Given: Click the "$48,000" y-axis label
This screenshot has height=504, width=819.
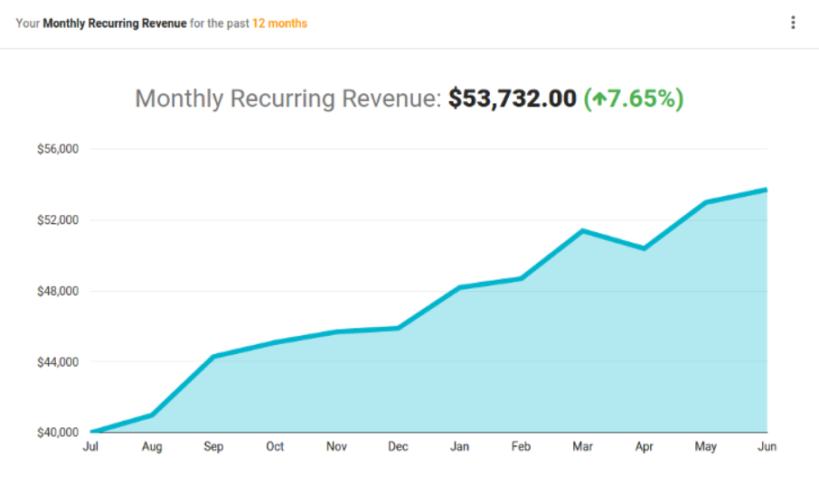Looking at the screenshot, I should [58, 291].
